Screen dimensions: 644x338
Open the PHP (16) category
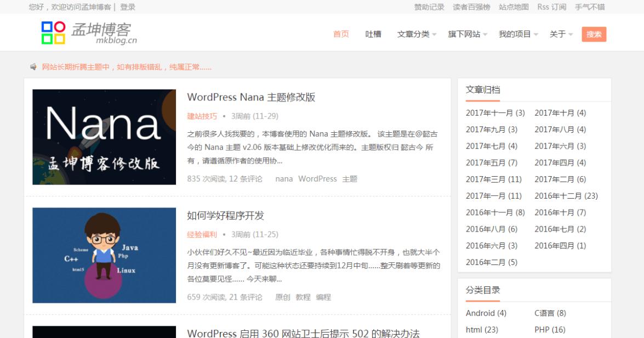[550, 330]
